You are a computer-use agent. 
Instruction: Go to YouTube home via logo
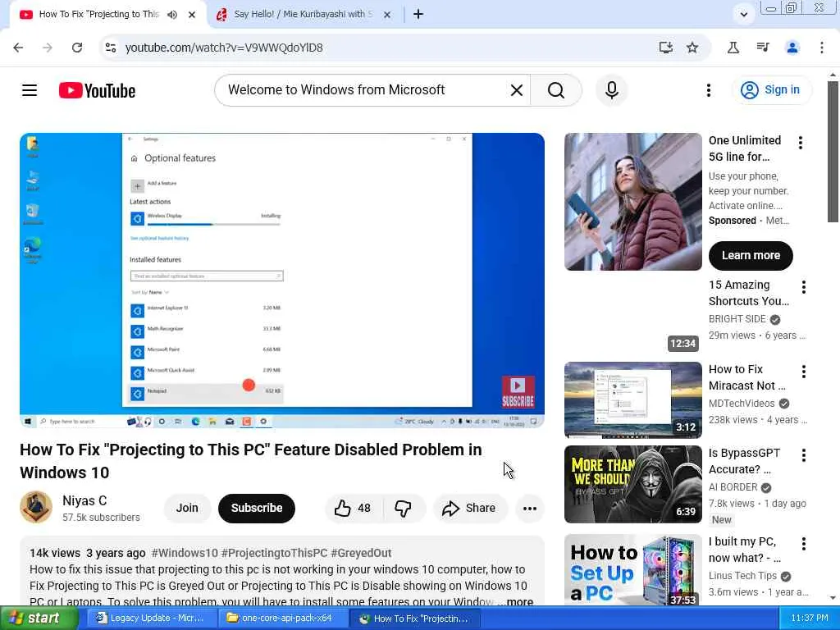coord(97,90)
